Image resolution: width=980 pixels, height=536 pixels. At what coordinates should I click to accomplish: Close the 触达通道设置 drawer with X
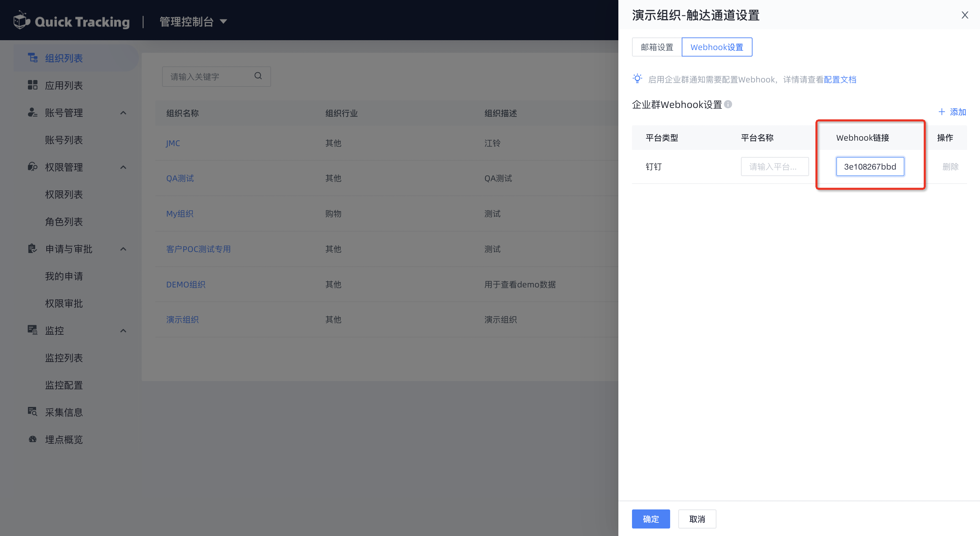pos(965,15)
